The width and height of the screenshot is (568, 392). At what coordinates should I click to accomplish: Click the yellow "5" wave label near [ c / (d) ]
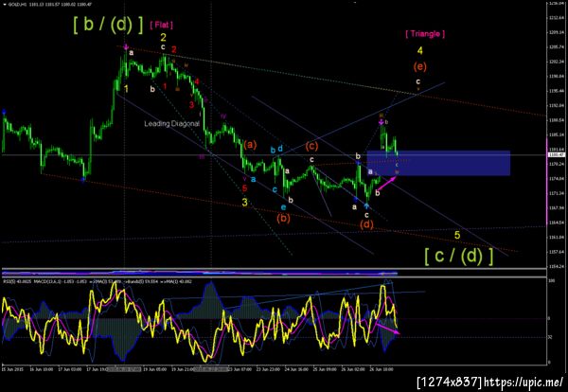457,235
